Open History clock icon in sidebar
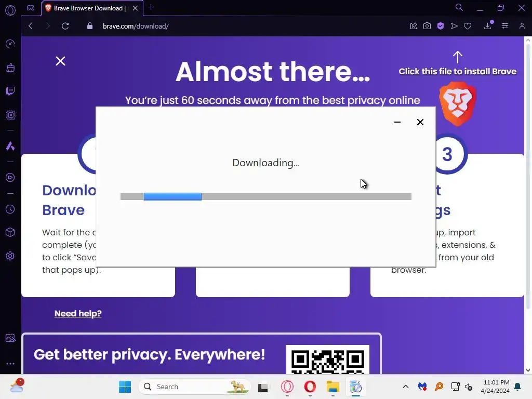 [10, 209]
